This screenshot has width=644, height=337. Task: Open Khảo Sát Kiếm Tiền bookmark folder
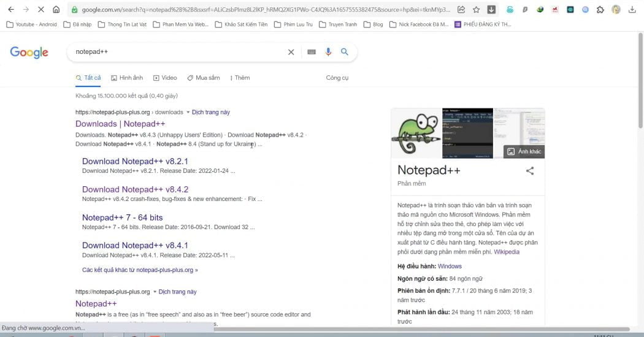point(242,25)
